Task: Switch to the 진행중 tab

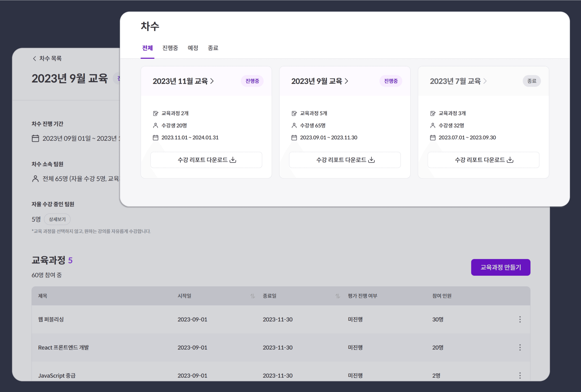Action: coord(170,48)
